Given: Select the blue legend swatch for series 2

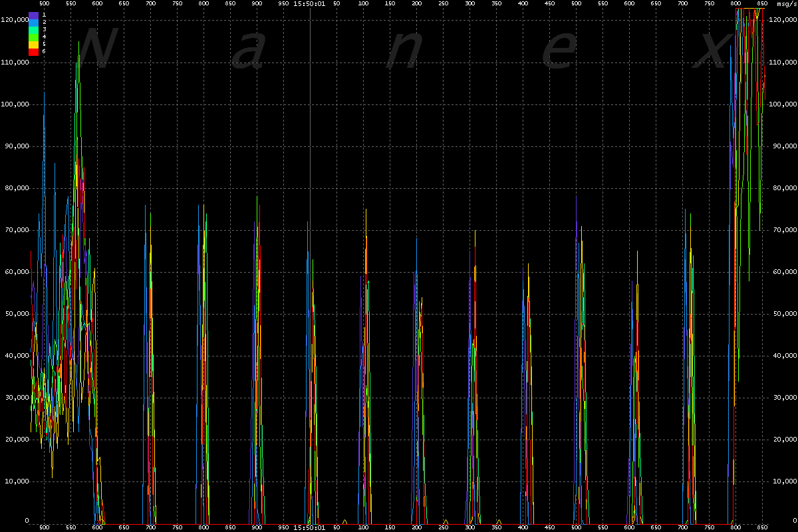Looking at the screenshot, I should [33, 22].
